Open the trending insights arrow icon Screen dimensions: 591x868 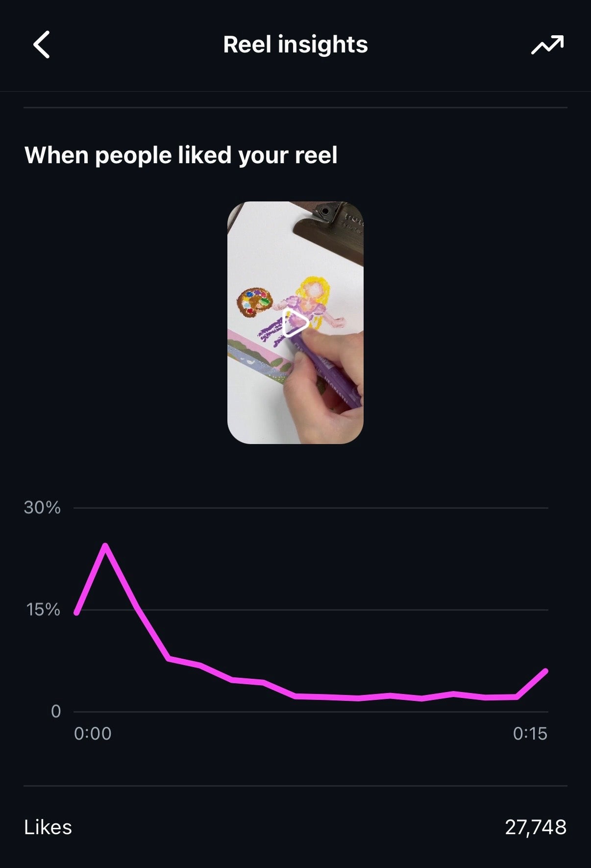pyautogui.click(x=547, y=45)
